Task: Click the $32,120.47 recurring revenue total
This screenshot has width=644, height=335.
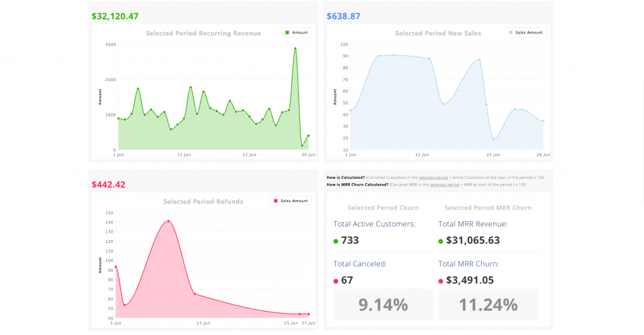Action: pyautogui.click(x=115, y=16)
